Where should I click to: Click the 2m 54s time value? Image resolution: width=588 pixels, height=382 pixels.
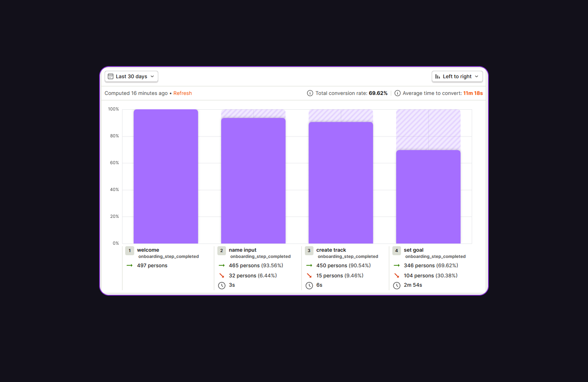click(413, 285)
